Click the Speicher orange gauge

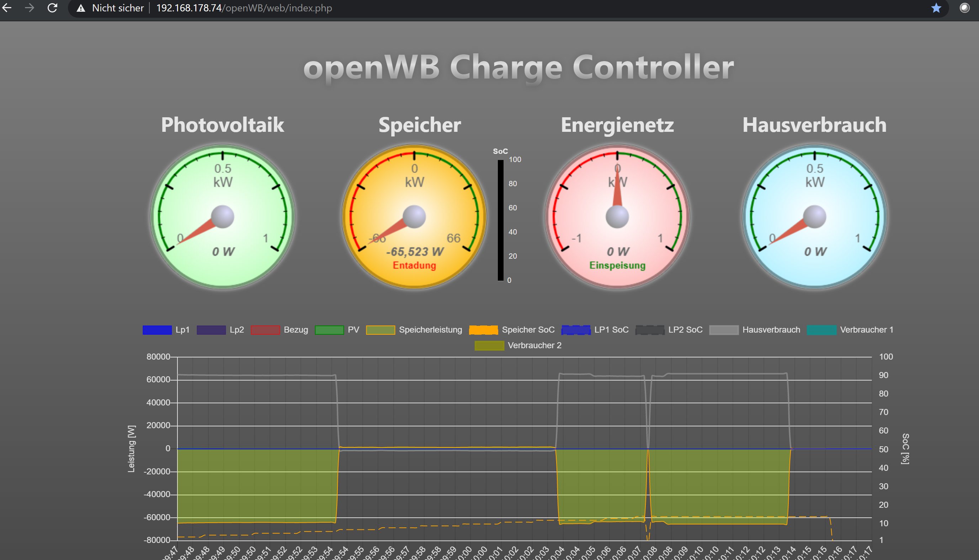tap(414, 216)
